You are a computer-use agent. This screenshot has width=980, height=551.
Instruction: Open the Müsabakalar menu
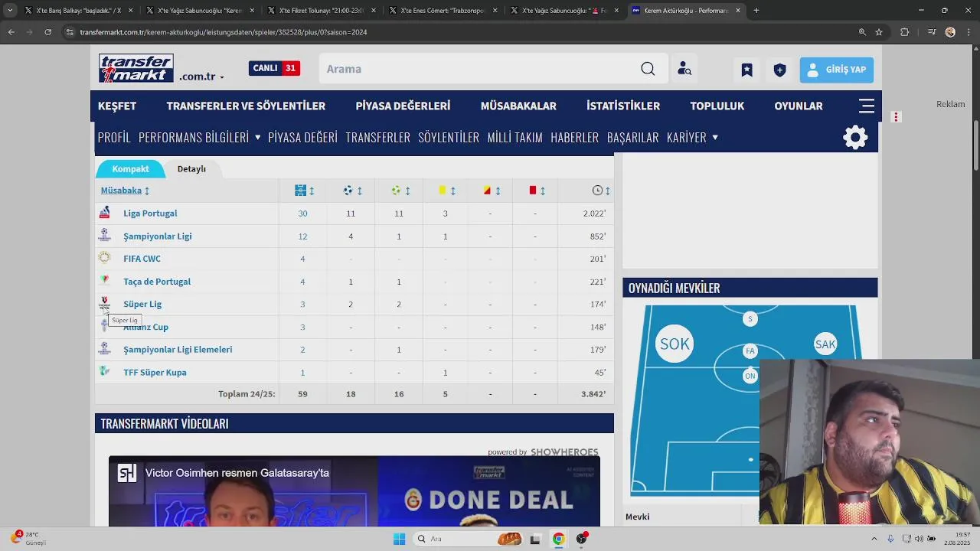[518, 106]
